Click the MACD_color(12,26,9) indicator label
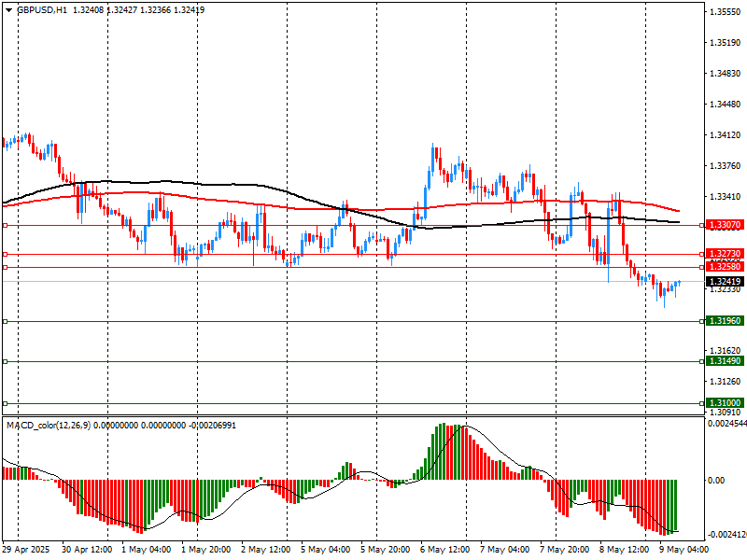Screen dimensions: 747x560 click(x=46, y=426)
